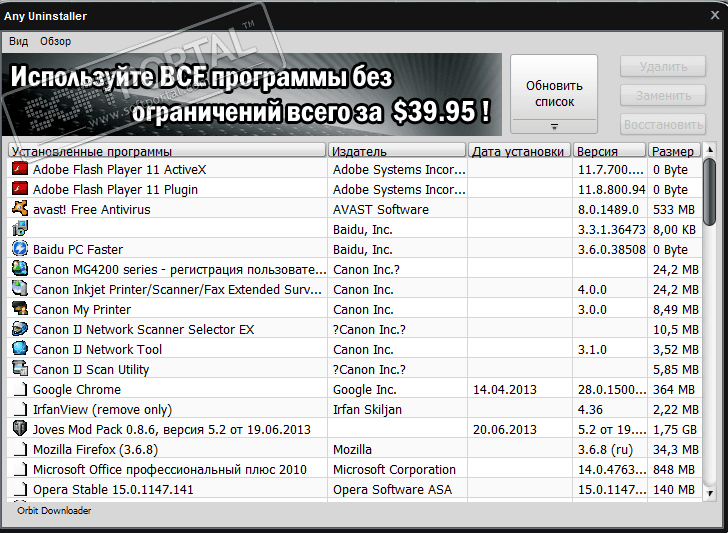Viewport: 728px width, 533px height.
Task: Click the Canon IJ Network Scanner Selector icon
Action: pyautogui.click(x=20, y=329)
